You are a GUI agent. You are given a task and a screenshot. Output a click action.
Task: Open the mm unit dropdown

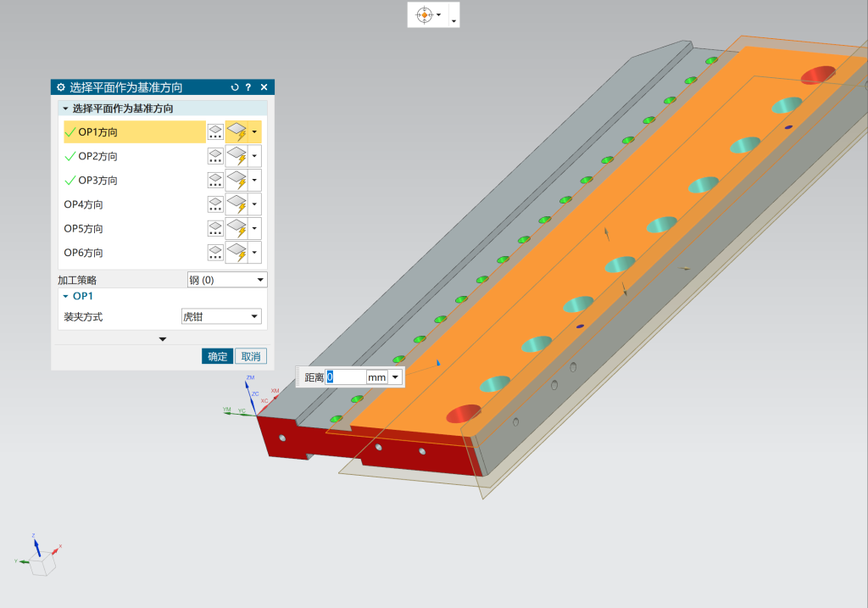point(395,377)
